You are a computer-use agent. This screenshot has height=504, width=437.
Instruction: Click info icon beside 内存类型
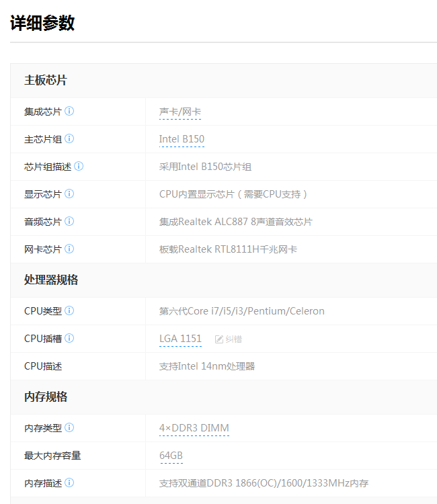click(x=69, y=427)
